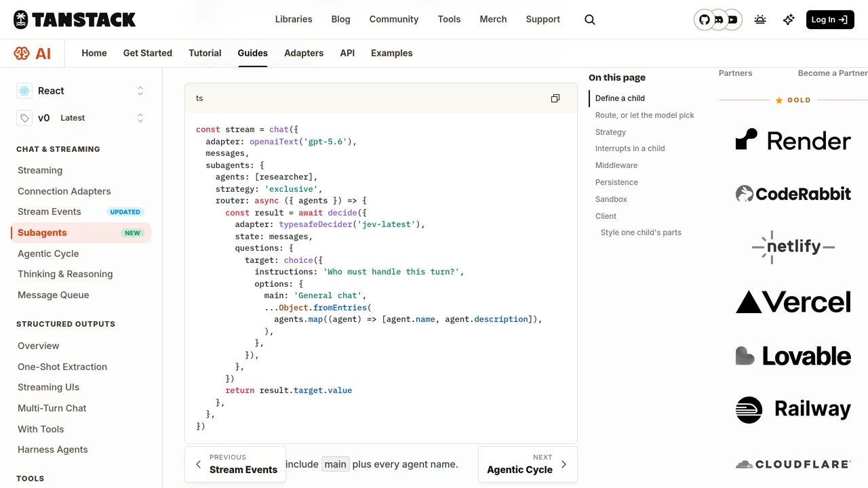Jump to Sandbox section
Screen dimensions: 868x488
point(611,199)
